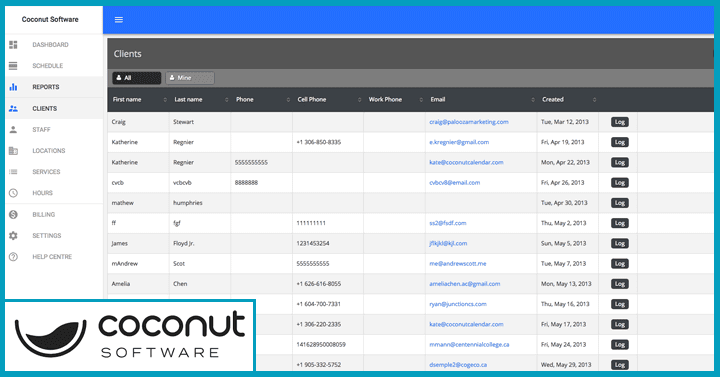Click the phone value 8888888

(x=246, y=183)
